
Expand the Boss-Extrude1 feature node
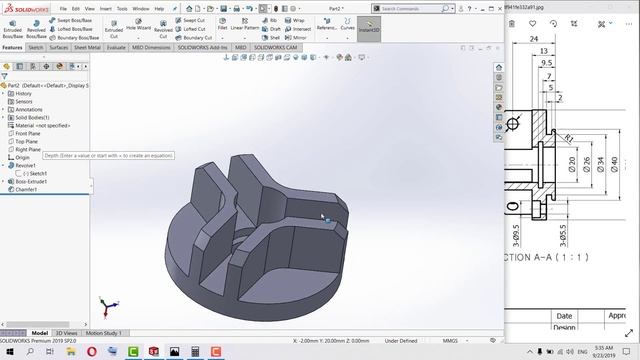pos(3,181)
